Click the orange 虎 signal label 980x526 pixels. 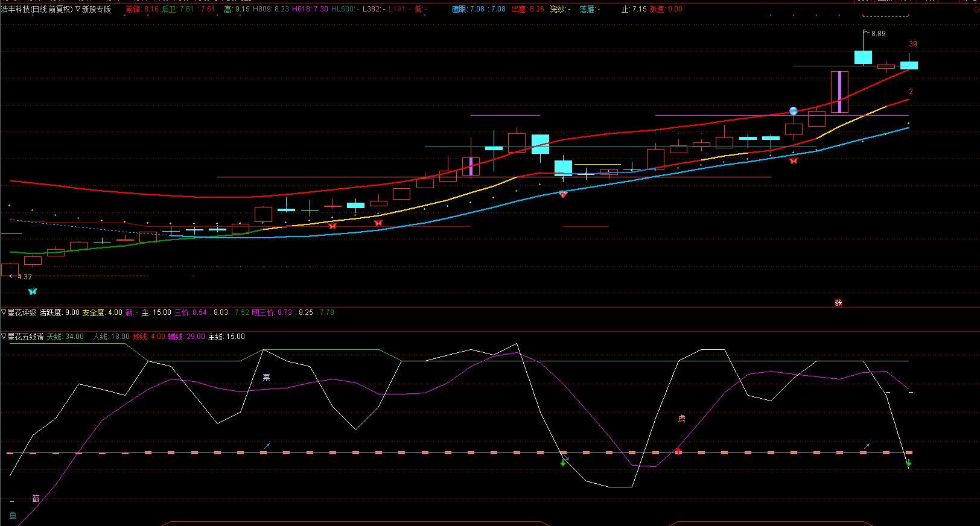pos(681,418)
